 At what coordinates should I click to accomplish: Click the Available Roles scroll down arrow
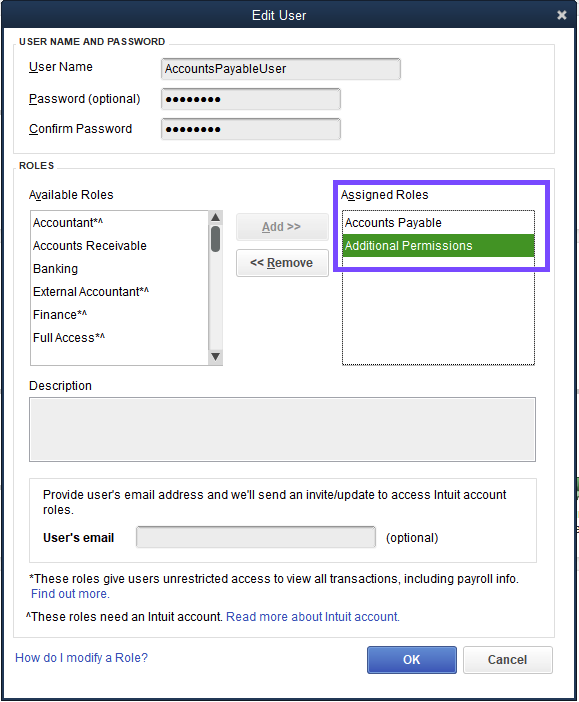click(x=215, y=357)
